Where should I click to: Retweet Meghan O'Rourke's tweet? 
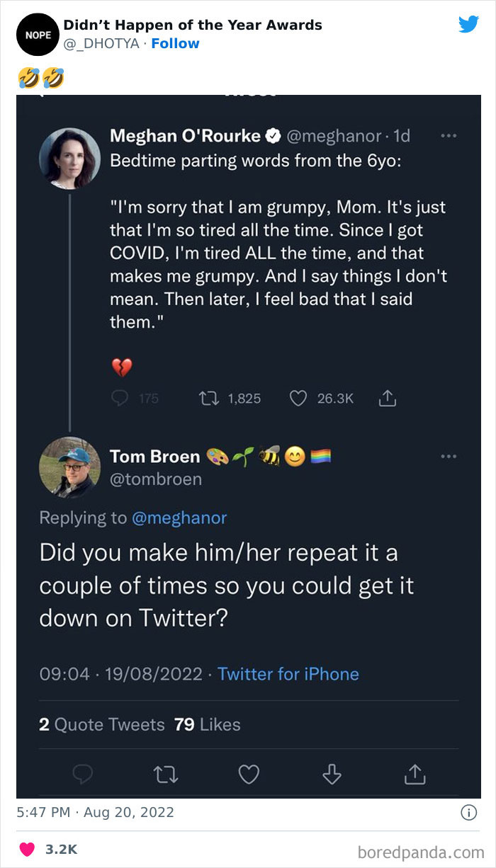click(209, 398)
